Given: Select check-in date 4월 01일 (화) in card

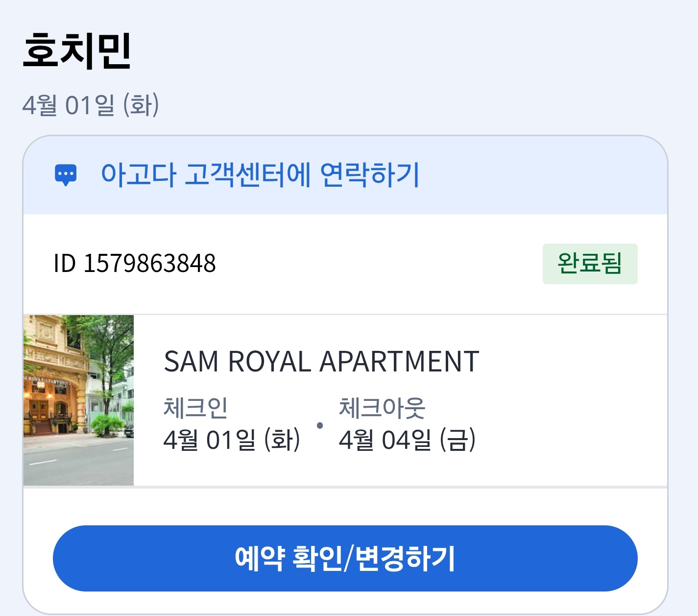Looking at the screenshot, I should coord(231,440).
